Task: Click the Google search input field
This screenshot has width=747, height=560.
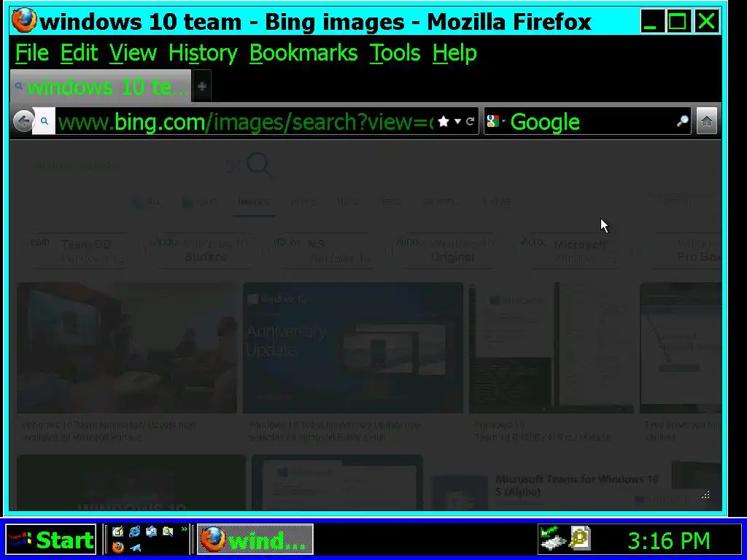Action: (591, 122)
